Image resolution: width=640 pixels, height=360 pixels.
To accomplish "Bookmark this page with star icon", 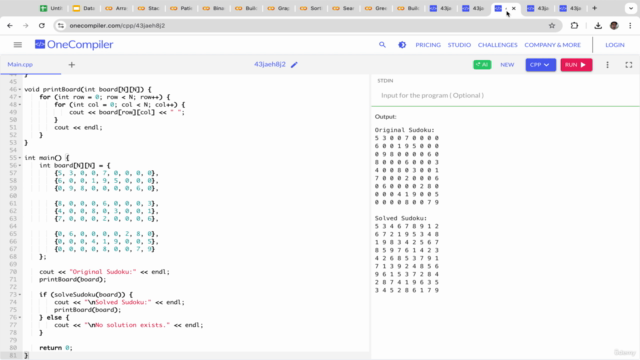I will [552, 25].
